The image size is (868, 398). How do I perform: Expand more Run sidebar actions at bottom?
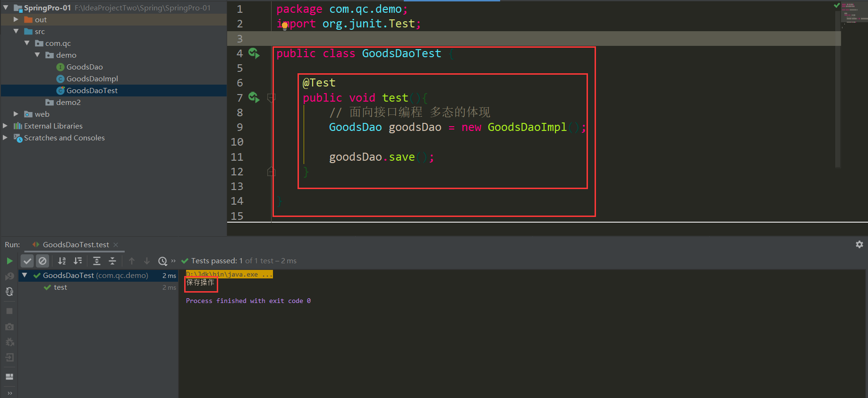tap(9, 393)
